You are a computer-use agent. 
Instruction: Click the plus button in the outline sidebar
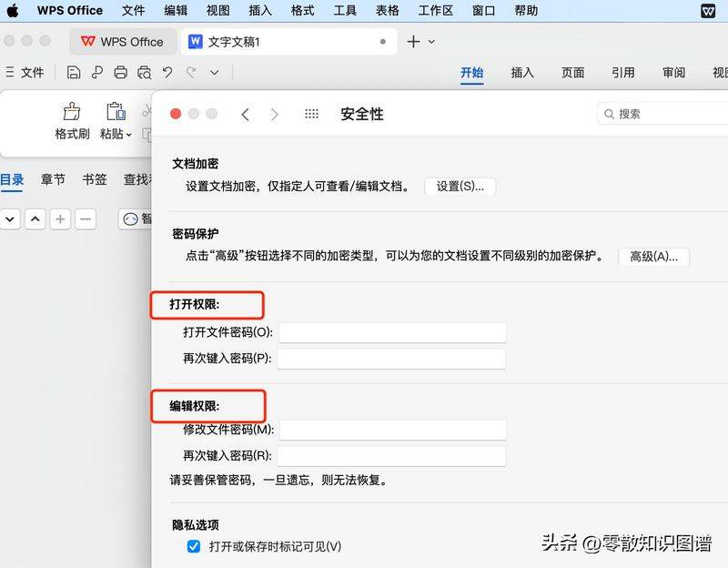(59, 218)
